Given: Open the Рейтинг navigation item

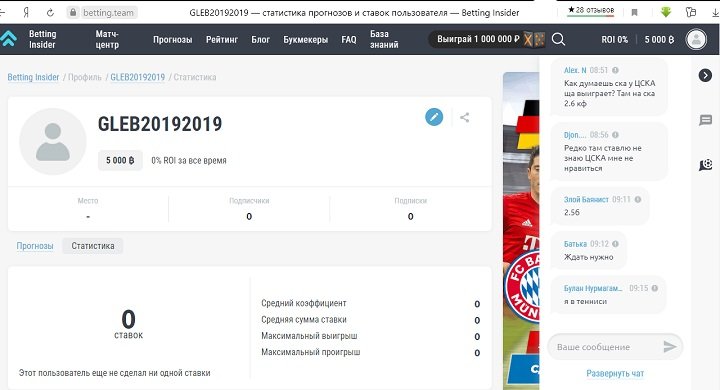Looking at the screenshot, I should click(222, 40).
